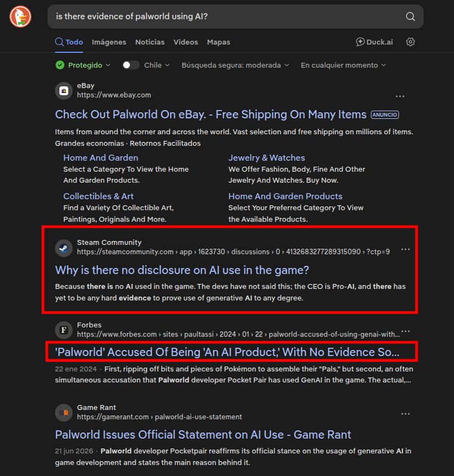
Task: Click the eBay source name
Action: point(86,86)
